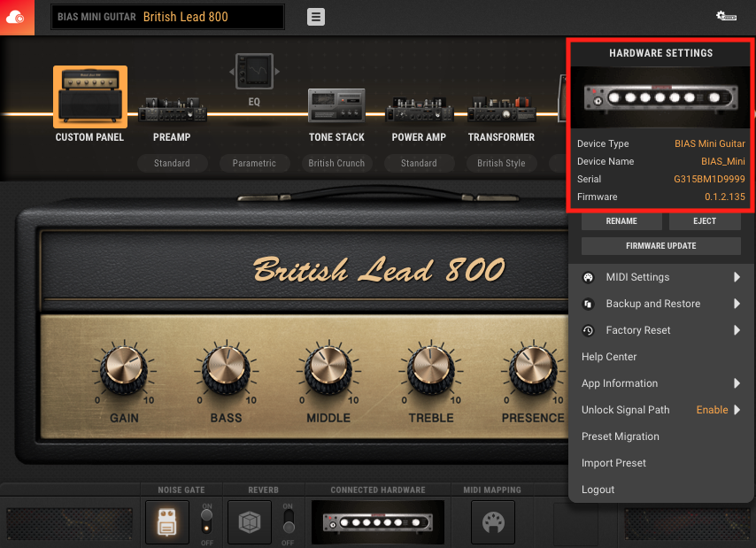The width and height of the screenshot is (756, 548).
Task: Select Logout in the settings menu
Action: (x=598, y=490)
